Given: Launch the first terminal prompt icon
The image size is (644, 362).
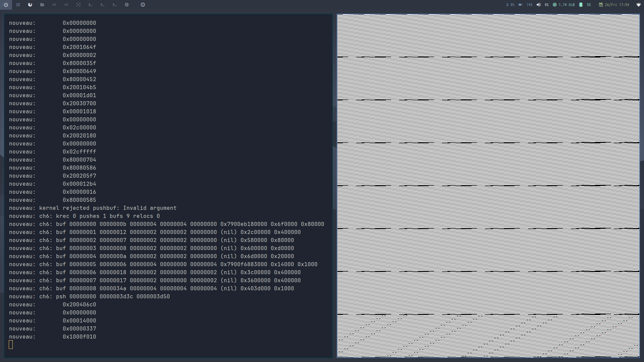Looking at the screenshot, I should [91, 5].
